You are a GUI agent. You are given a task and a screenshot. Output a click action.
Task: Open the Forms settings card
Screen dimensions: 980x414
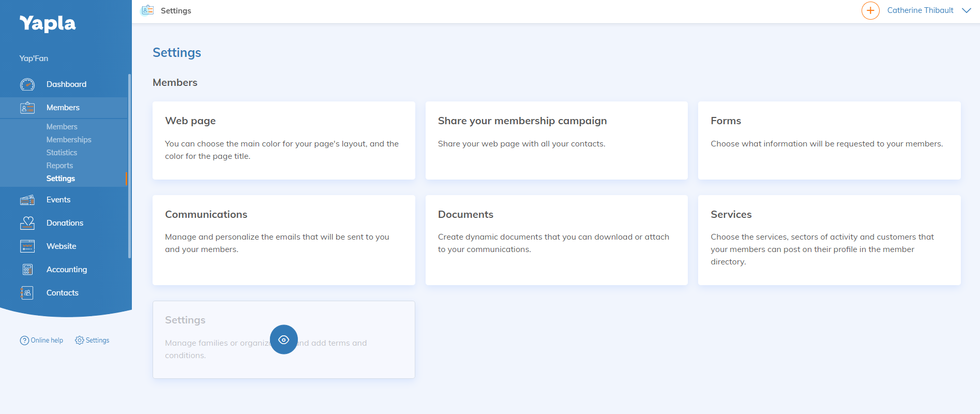(x=829, y=140)
